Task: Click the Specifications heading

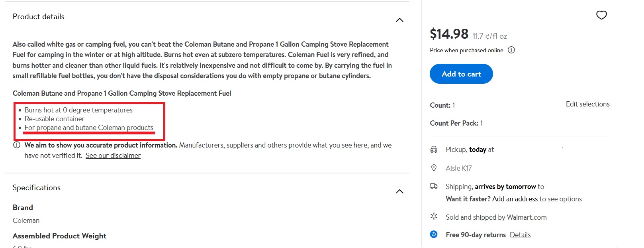Action: point(37,188)
